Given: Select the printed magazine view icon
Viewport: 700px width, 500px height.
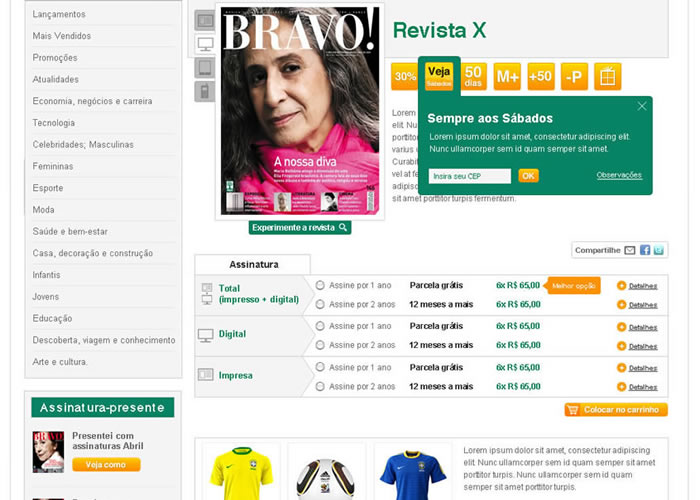Looking at the screenshot, I should (205, 21).
